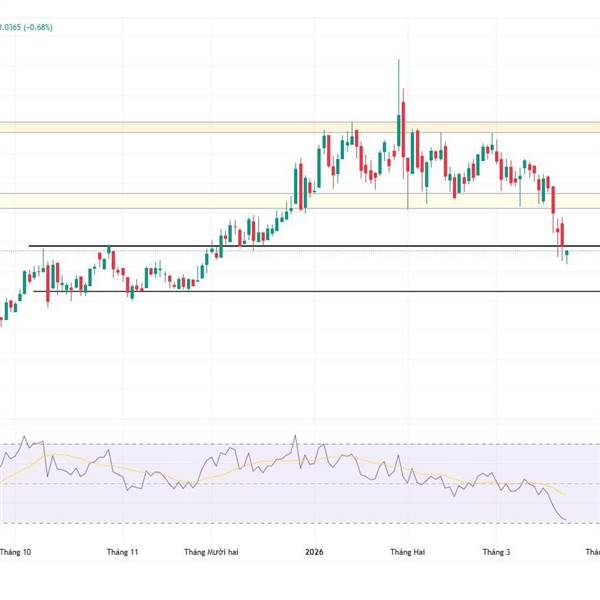Click the RSI lower dashed band

click(x=300, y=523)
